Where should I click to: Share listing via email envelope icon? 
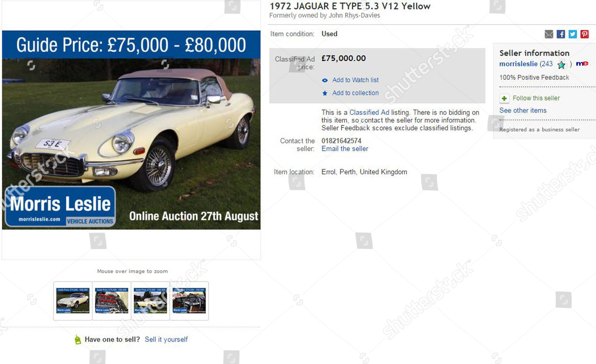click(549, 34)
